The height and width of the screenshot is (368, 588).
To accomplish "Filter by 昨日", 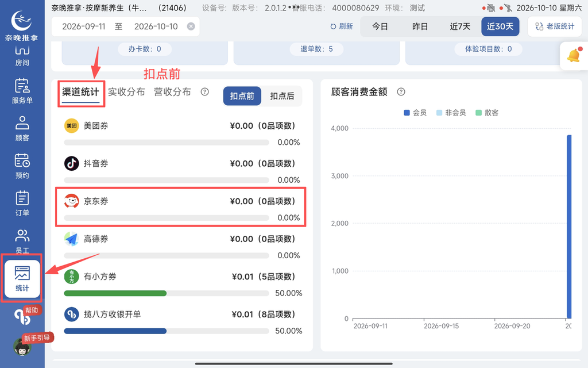I will point(420,26).
